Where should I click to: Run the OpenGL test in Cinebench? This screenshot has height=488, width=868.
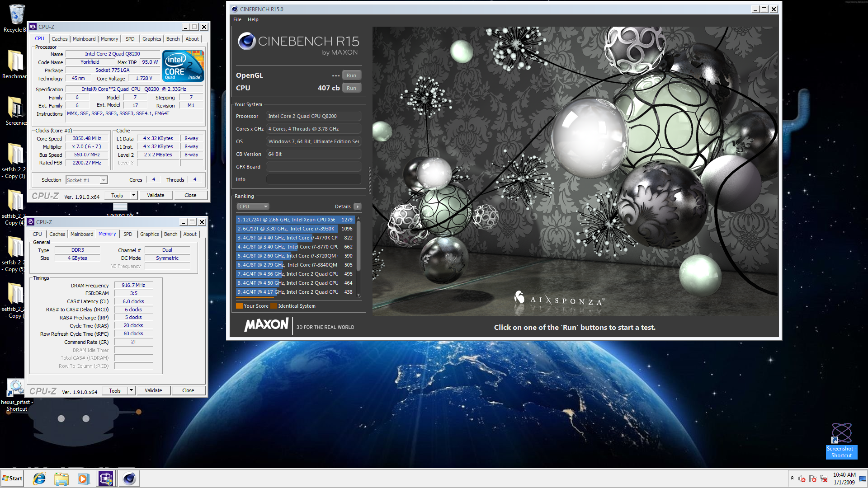[x=351, y=75]
